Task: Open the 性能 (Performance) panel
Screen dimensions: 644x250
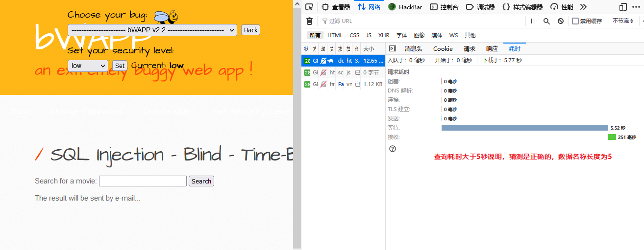Action: click(562, 7)
